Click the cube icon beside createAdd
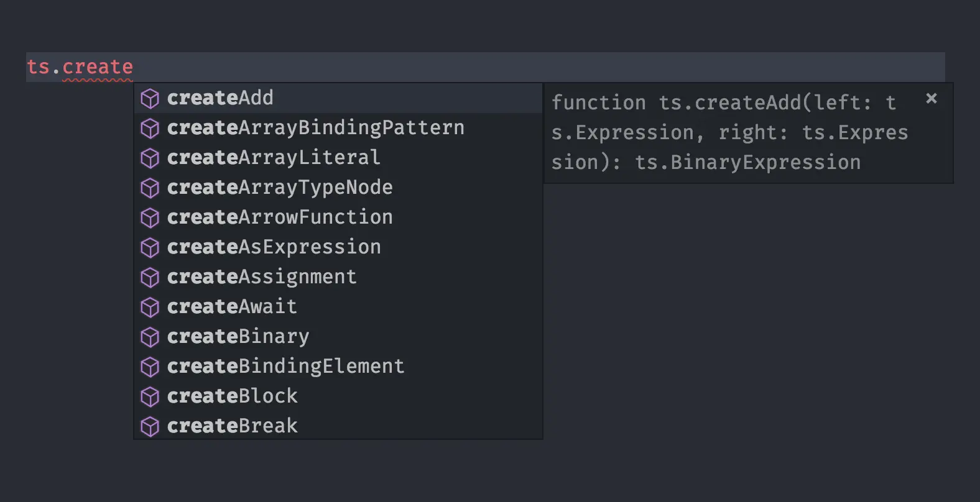This screenshot has width=980, height=502. pos(150,98)
